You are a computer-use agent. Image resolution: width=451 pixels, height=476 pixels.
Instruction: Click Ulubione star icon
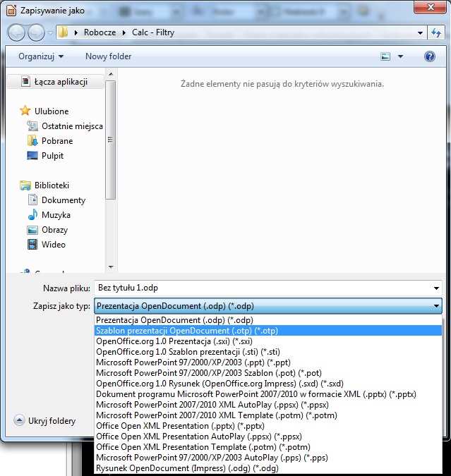[25, 111]
